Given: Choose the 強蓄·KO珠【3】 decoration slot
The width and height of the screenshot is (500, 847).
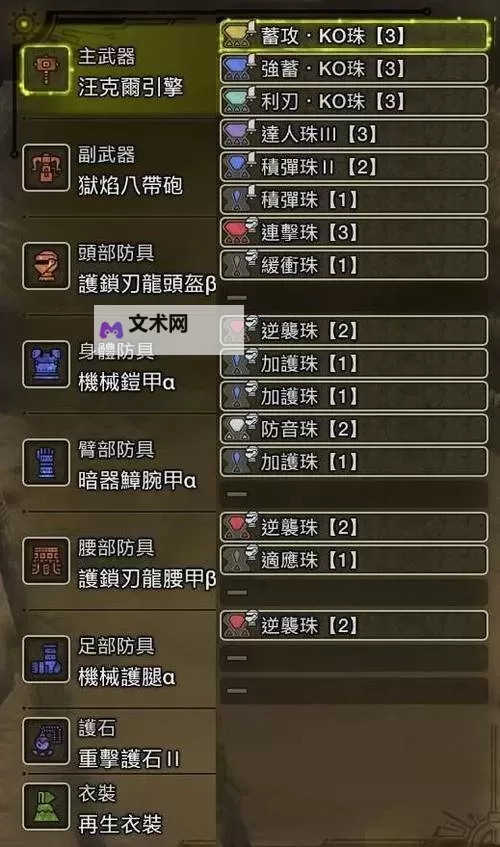Looking at the screenshot, I should tap(354, 69).
